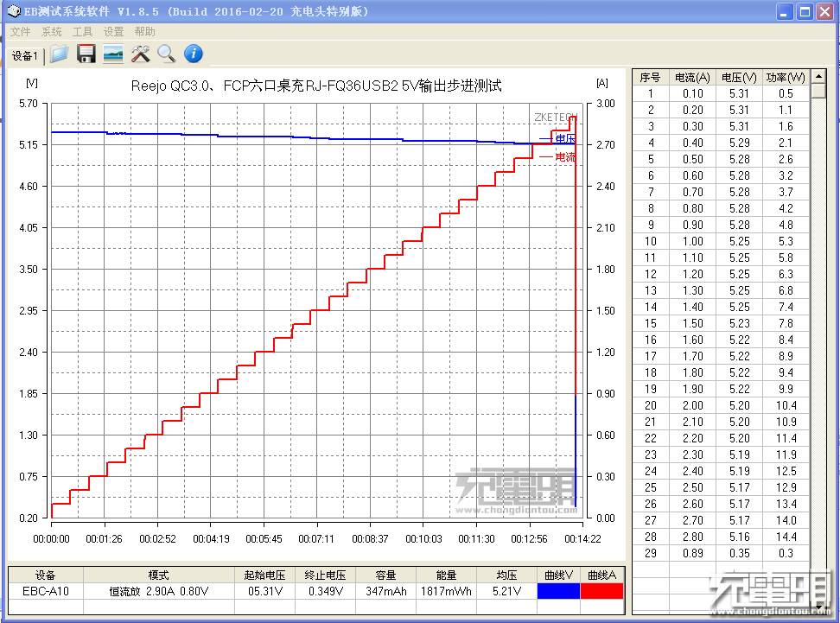Save chart image via picture icon
840x623 pixels.
tap(113, 54)
